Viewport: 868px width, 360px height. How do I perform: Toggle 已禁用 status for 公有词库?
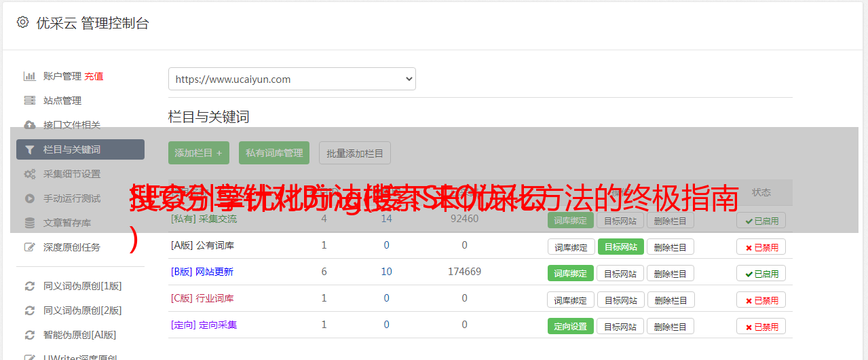[x=761, y=247]
